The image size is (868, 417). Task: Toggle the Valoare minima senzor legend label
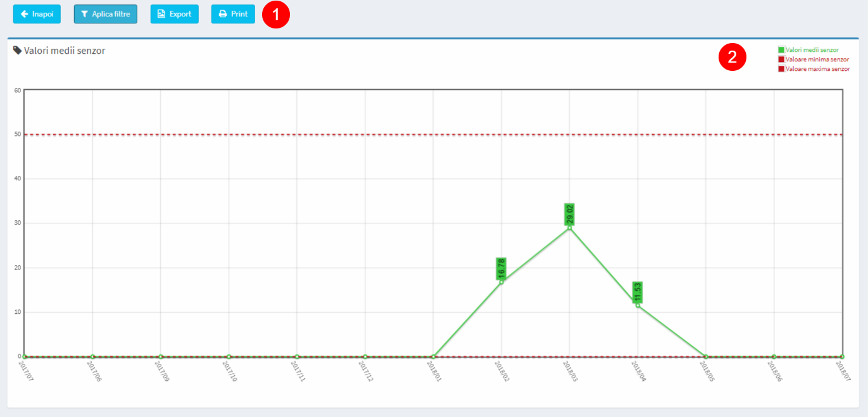tap(817, 59)
